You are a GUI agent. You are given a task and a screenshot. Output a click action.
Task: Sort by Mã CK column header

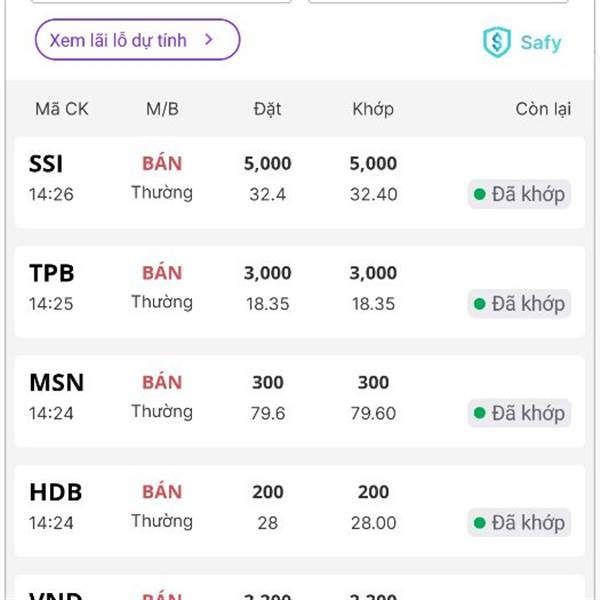click(x=62, y=109)
